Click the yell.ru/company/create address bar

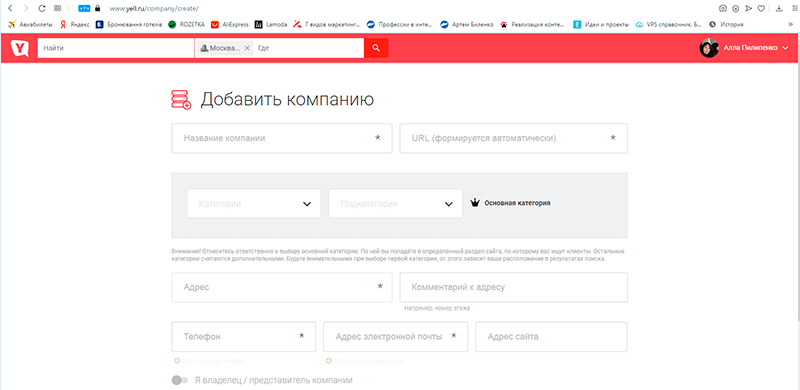tap(154, 8)
